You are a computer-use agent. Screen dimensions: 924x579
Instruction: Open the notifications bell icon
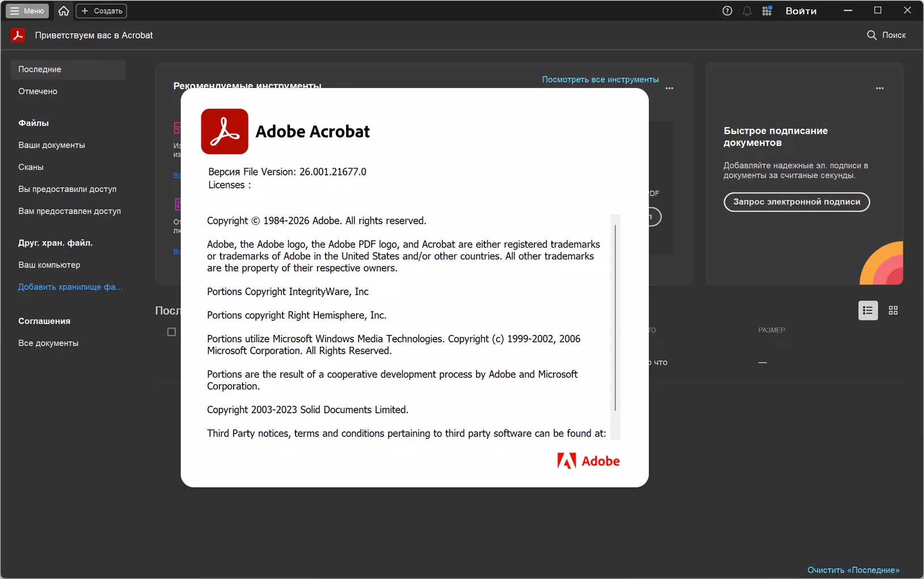(x=747, y=11)
